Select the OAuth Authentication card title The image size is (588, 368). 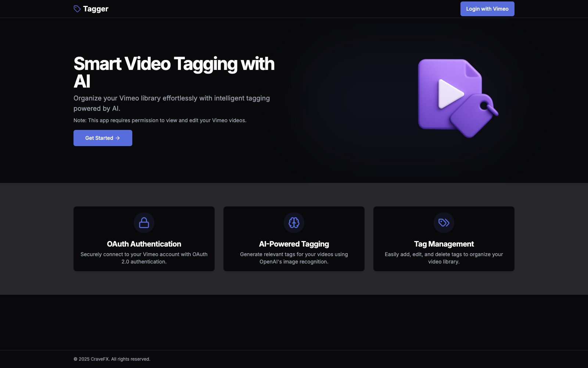(144, 244)
